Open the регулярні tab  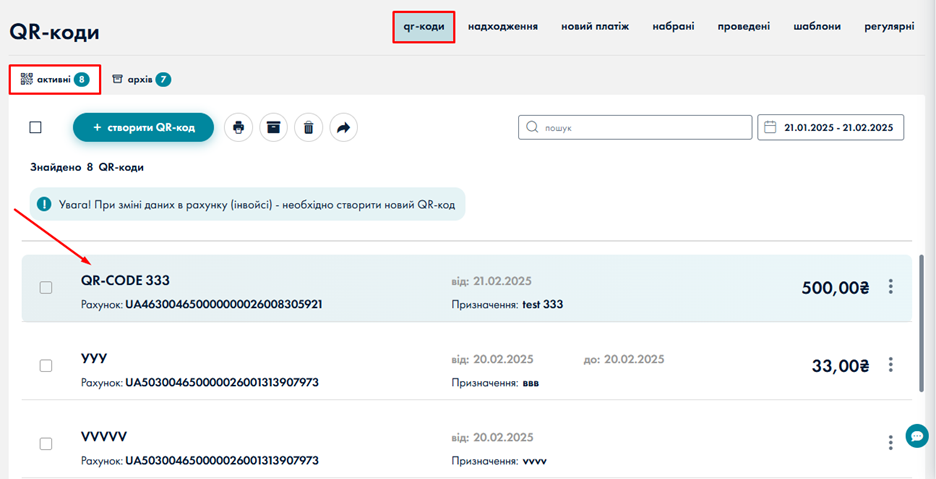(x=889, y=26)
